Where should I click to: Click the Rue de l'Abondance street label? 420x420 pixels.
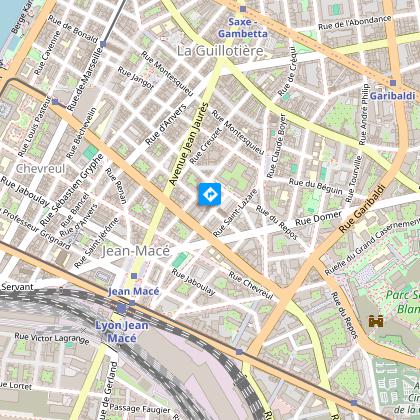pyautogui.click(x=355, y=23)
